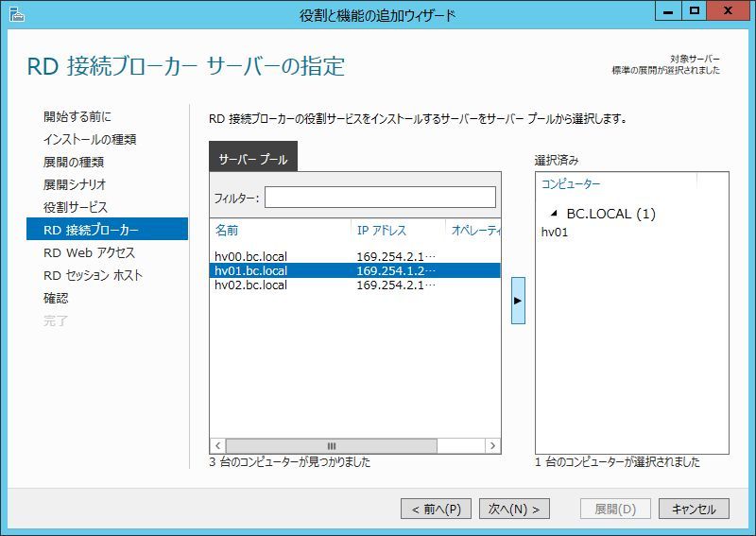This screenshot has height=536, width=756.
Task: Collapse the BC.LOCAL (1) group
Action: (554, 213)
